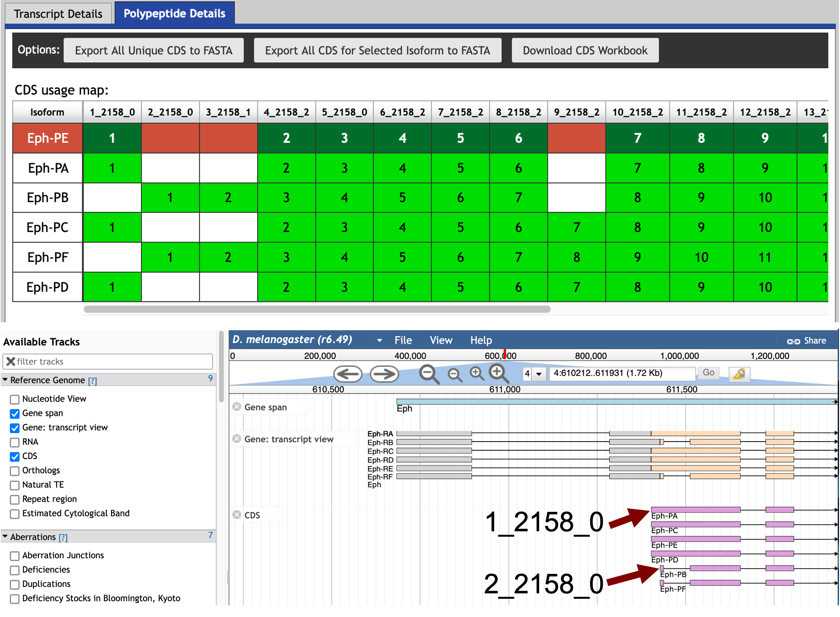Click Download CDS Workbook
This screenshot has width=840, height=617.
pyautogui.click(x=585, y=51)
